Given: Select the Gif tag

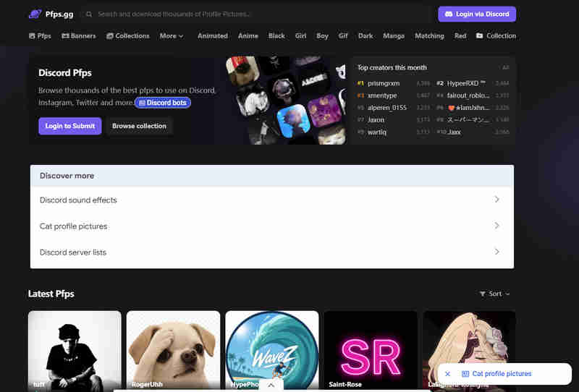Looking at the screenshot, I should pos(343,36).
